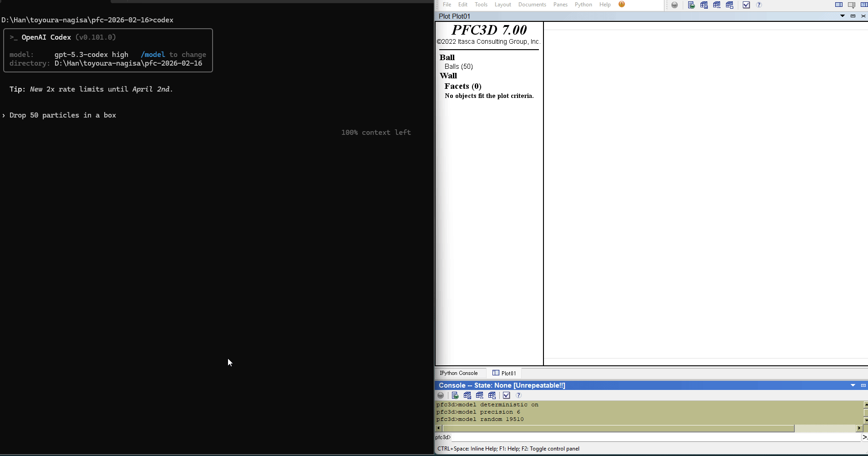Close the Plot01 pane

[x=863, y=16]
